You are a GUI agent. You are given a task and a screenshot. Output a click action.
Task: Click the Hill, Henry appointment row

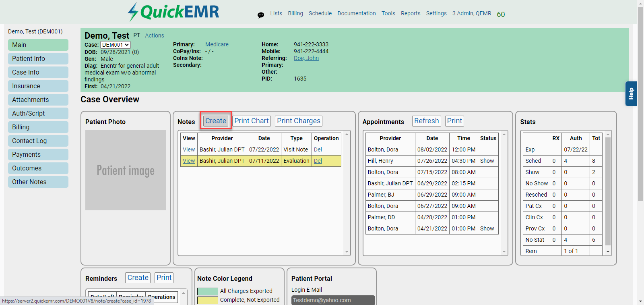pos(432,161)
